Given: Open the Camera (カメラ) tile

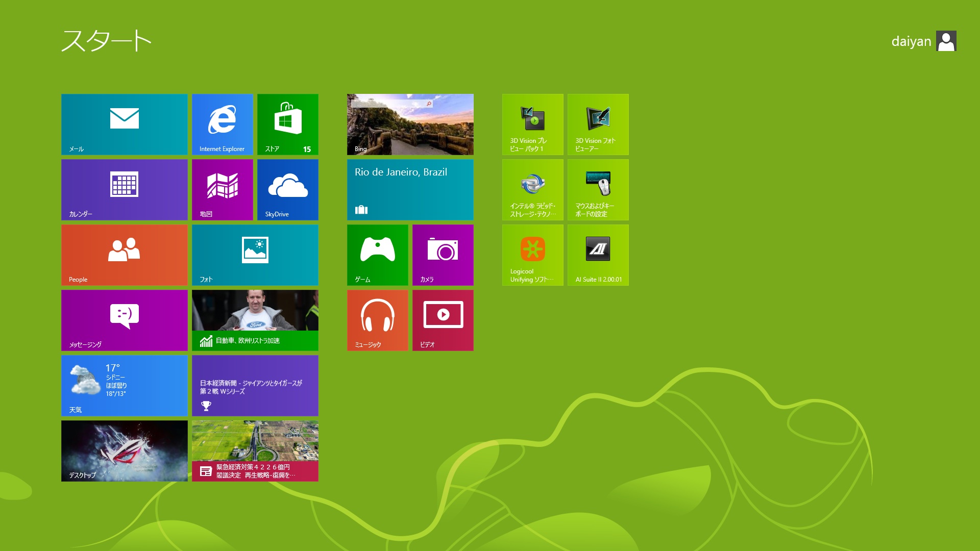Looking at the screenshot, I should 443,255.
